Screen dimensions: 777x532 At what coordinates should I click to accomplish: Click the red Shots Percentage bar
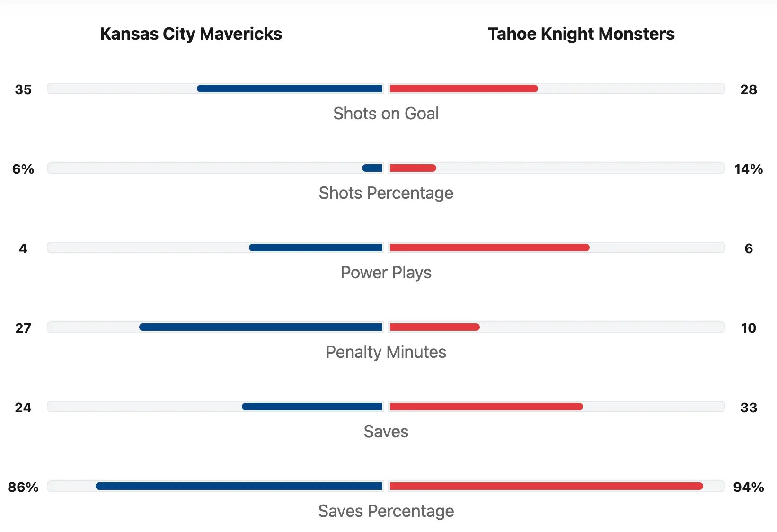point(413,168)
